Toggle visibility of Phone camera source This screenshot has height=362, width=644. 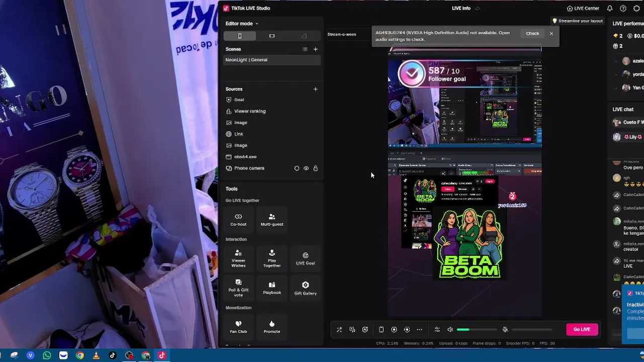point(306,168)
